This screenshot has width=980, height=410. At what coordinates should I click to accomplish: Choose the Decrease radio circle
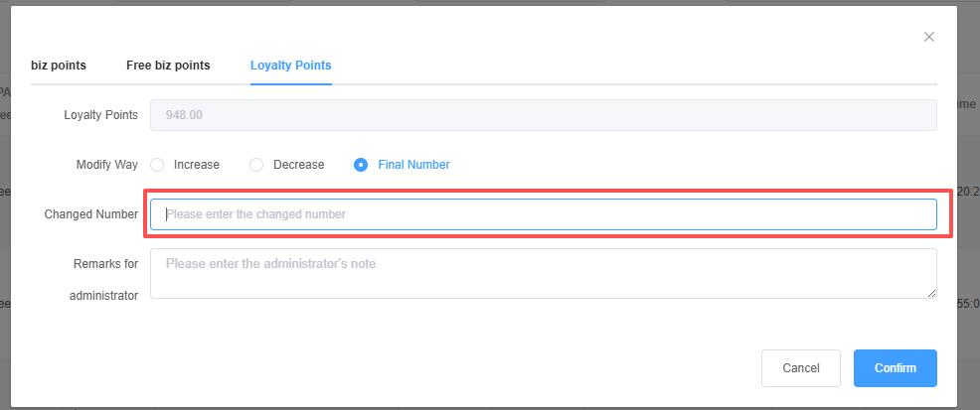(256, 165)
